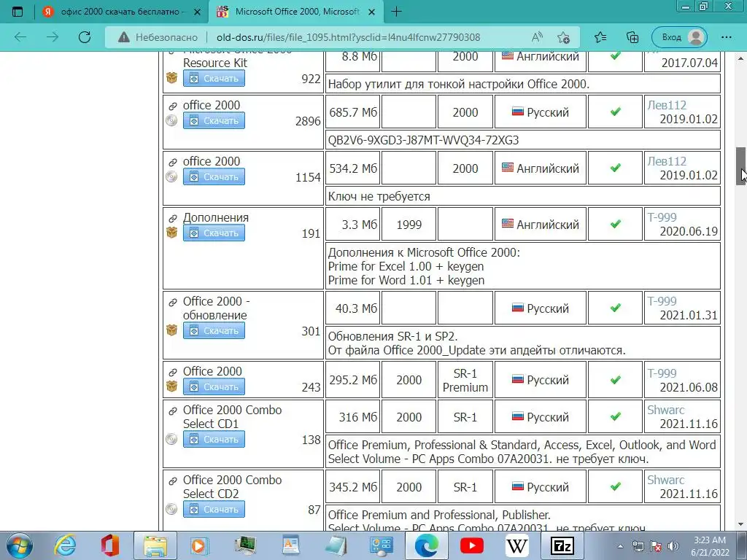Open Microsoft Office icon in taskbar
This screenshot has height=560, width=747.
coord(109,545)
